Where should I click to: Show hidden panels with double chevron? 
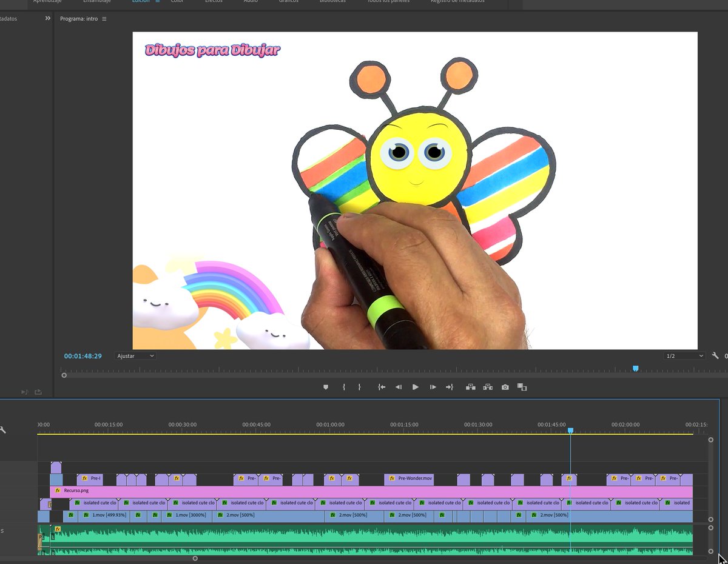(x=48, y=19)
